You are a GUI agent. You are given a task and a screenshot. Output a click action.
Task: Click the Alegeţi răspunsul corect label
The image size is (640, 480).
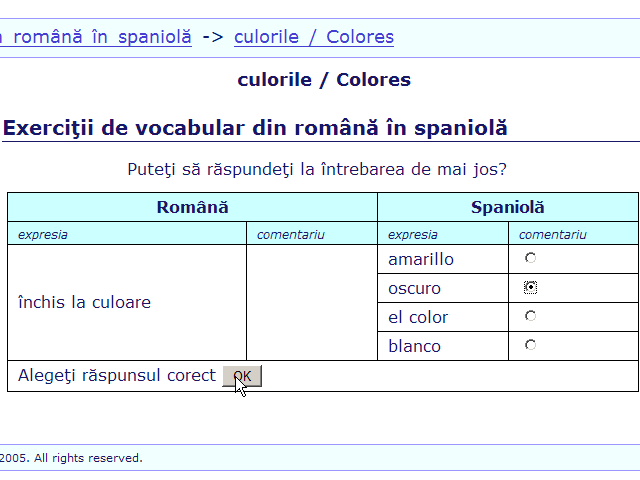click(x=117, y=376)
